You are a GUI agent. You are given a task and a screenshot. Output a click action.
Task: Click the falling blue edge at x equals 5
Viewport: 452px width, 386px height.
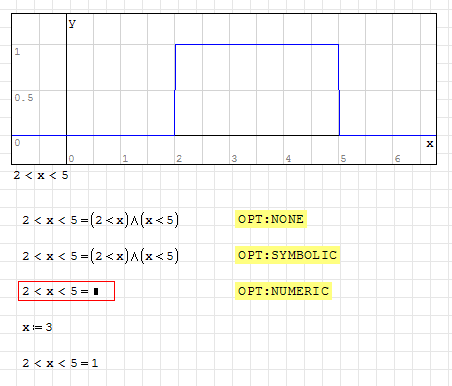339,90
